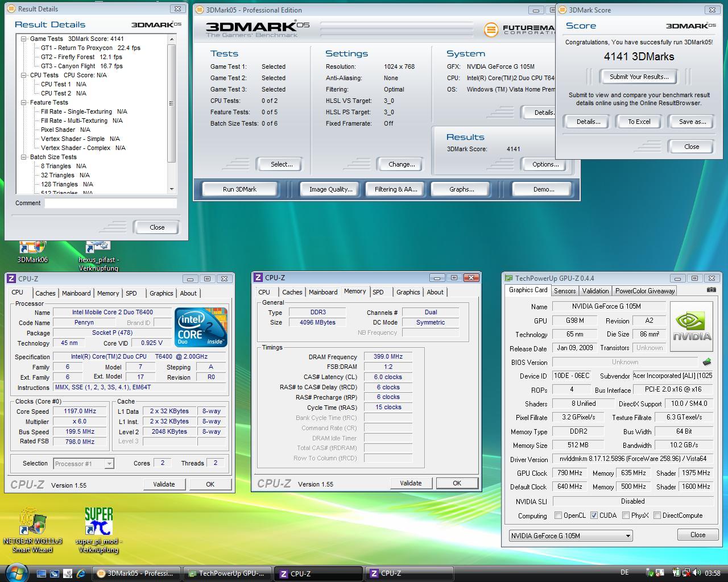728x582 pixels.
Task: Click the second CPU-Z taskbar button
Action: pos(409,573)
